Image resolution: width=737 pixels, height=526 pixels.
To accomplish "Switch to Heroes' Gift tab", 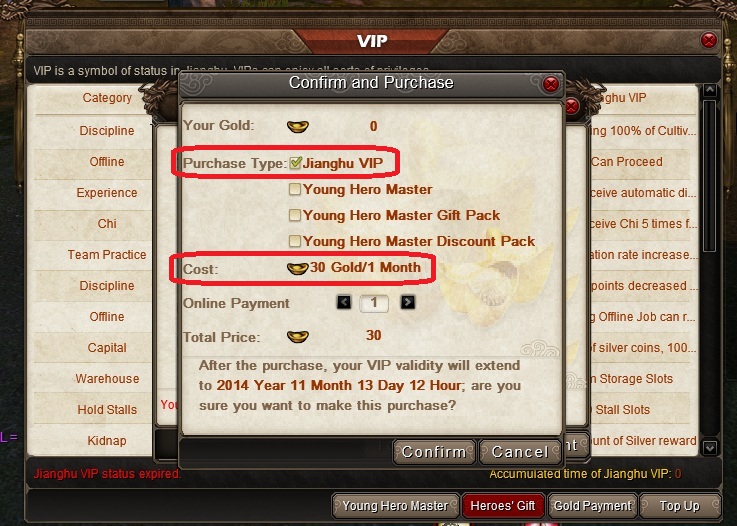I will [502, 506].
